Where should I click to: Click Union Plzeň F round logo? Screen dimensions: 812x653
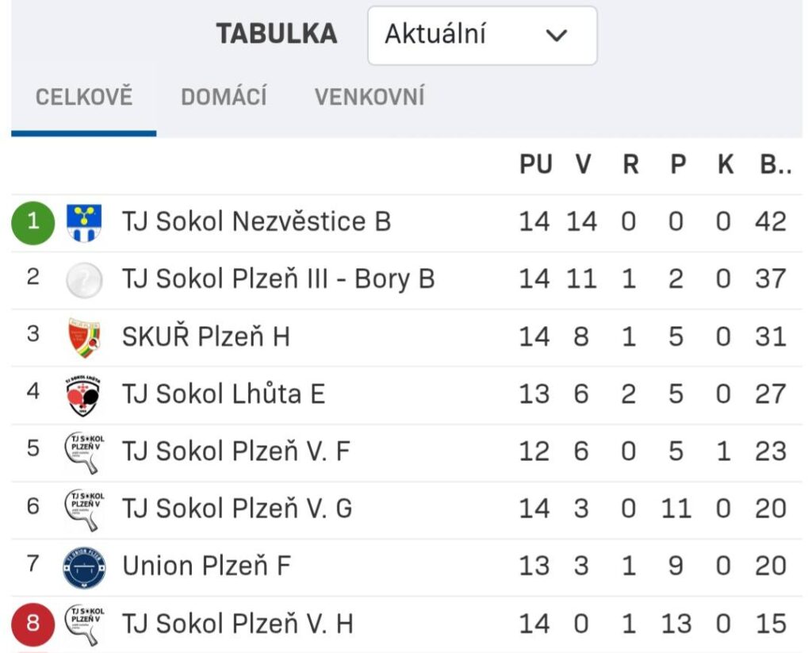pyautogui.click(x=83, y=567)
